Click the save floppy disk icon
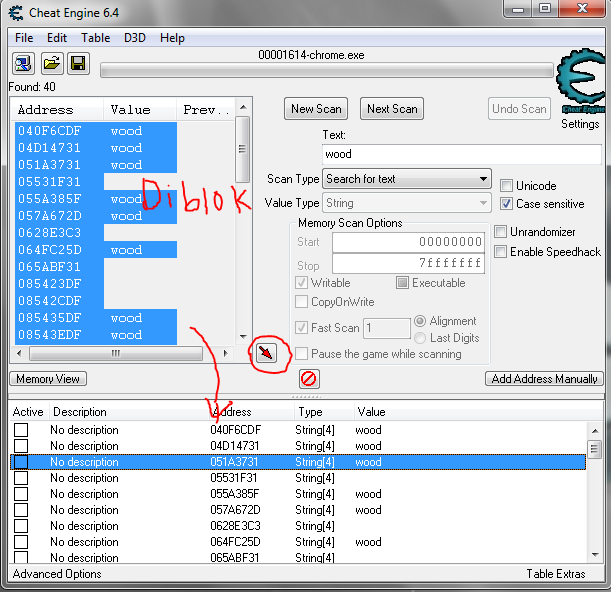The width and height of the screenshot is (611, 592). 78,64
